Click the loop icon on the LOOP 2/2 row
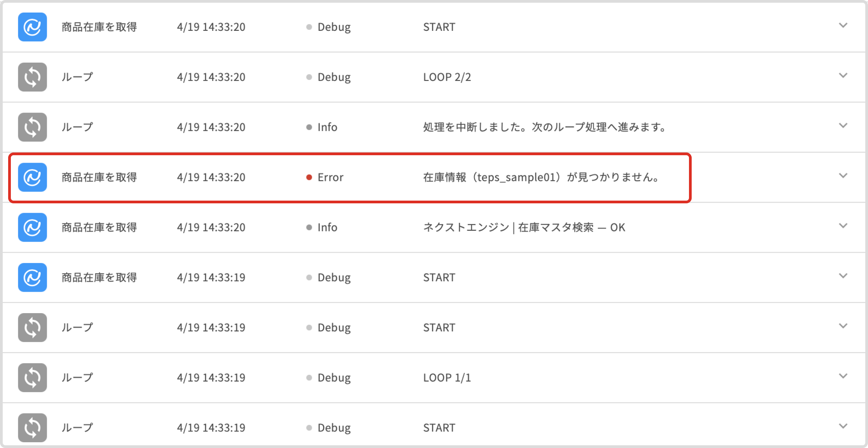 [x=32, y=77]
